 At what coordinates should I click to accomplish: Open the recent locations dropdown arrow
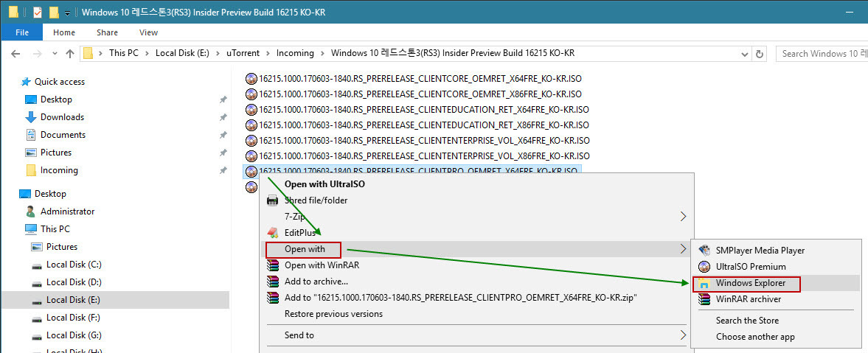tap(55, 54)
